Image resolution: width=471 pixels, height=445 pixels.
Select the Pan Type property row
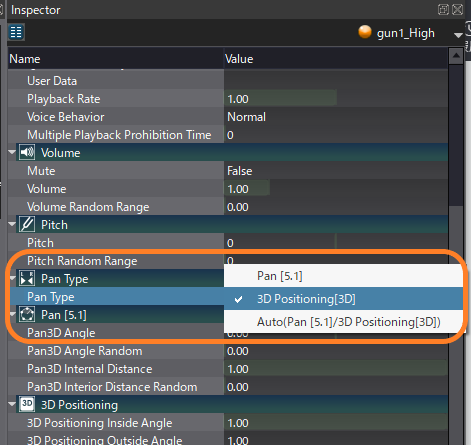coord(117,297)
